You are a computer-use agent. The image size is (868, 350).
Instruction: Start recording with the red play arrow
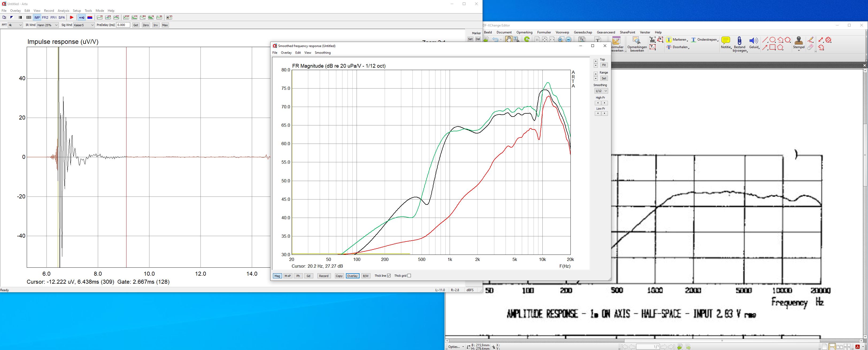[72, 18]
